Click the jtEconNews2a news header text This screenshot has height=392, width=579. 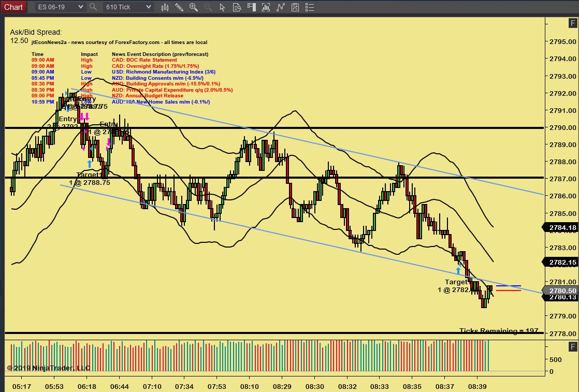pos(119,42)
